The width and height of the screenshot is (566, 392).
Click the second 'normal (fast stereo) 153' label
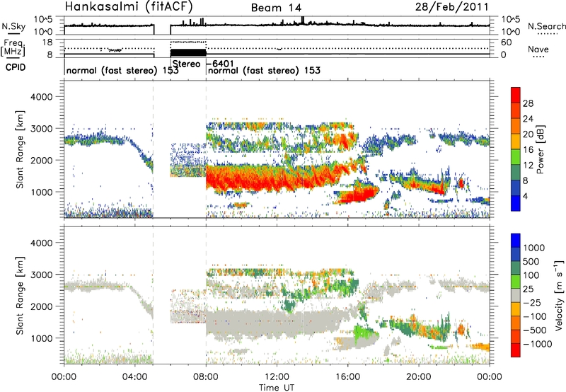click(x=264, y=70)
